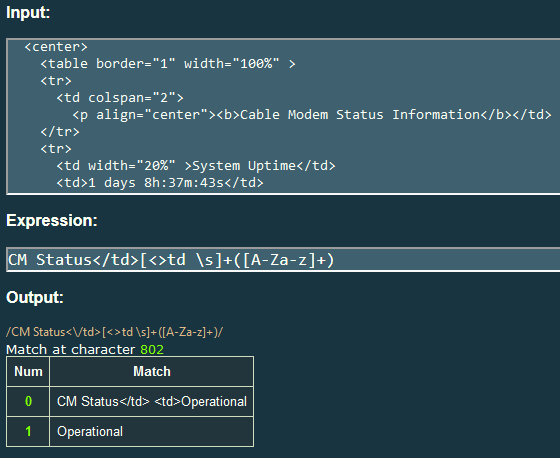The image size is (560, 458).
Task: Click the 'table border' line in the input
Action: coord(168,64)
